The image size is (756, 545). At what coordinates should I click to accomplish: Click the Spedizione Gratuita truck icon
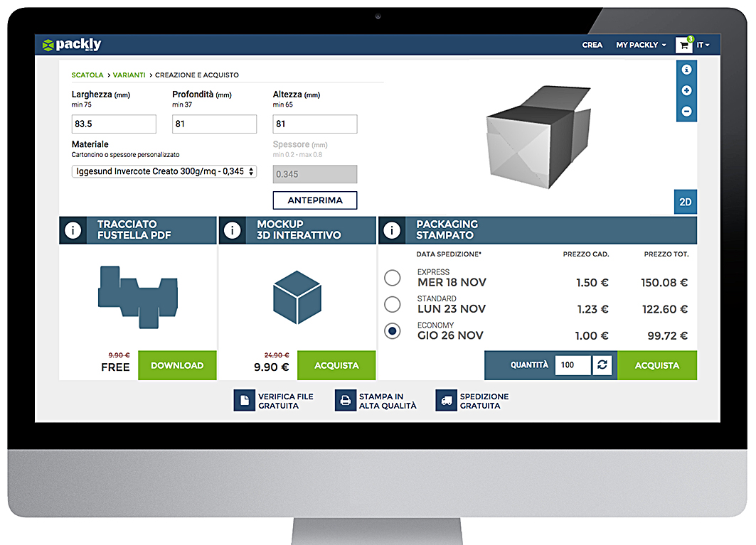point(446,401)
